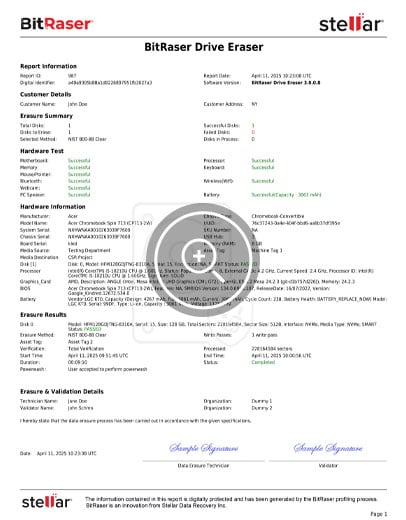Click the 'Motherboard:' label in Hardware Test
406x520 pixels.
point(34,161)
